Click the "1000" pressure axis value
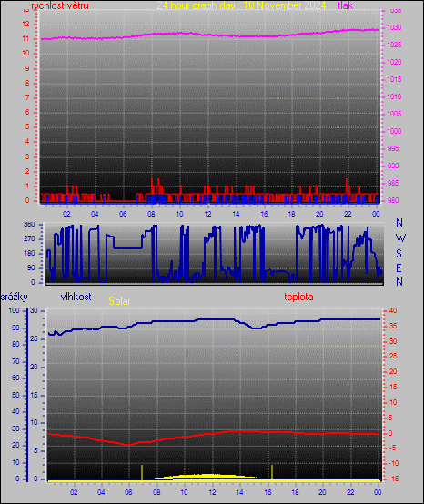Image resolution: width=424 pixels, height=504 pixels. (394, 131)
